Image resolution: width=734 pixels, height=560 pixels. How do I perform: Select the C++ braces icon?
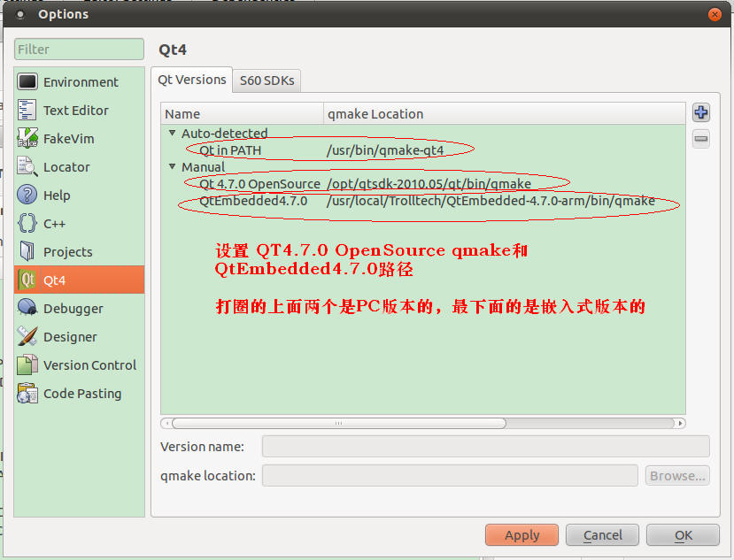[27, 223]
